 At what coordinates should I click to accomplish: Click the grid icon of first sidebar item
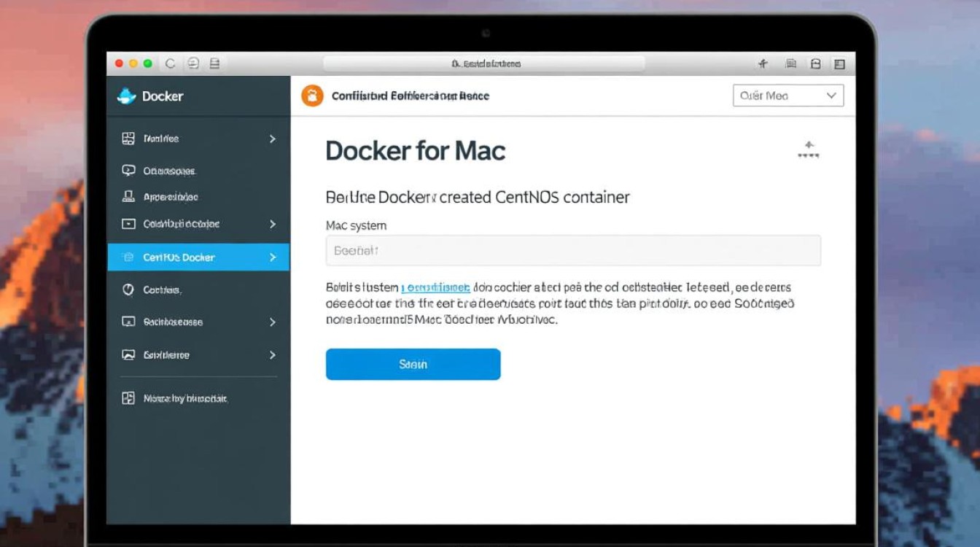pos(128,138)
